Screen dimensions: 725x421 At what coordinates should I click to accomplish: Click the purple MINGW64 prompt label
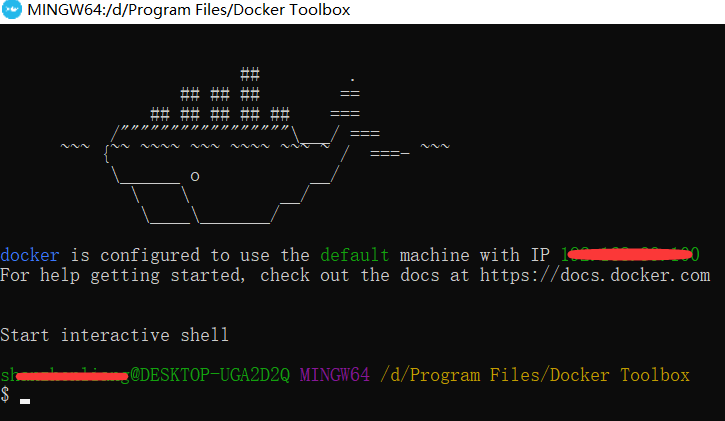(x=335, y=375)
